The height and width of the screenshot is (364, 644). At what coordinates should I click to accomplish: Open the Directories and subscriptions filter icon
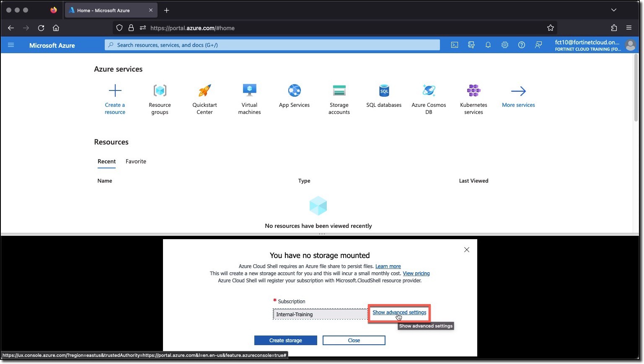point(471,45)
